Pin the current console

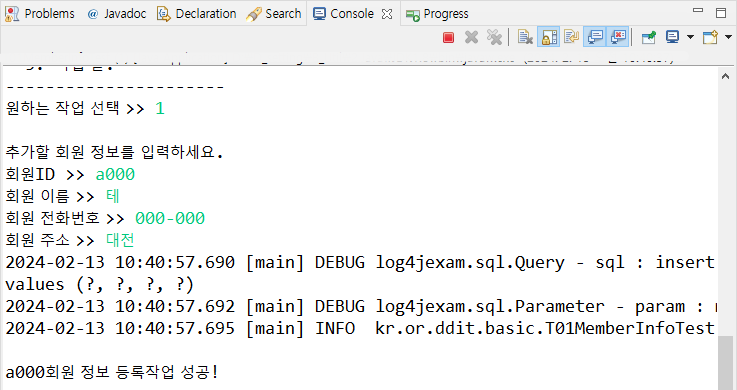tap(649, 38)
